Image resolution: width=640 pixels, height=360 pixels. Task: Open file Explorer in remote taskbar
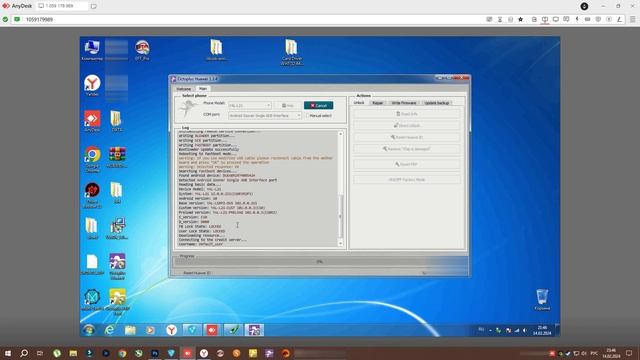coord(130,330)
